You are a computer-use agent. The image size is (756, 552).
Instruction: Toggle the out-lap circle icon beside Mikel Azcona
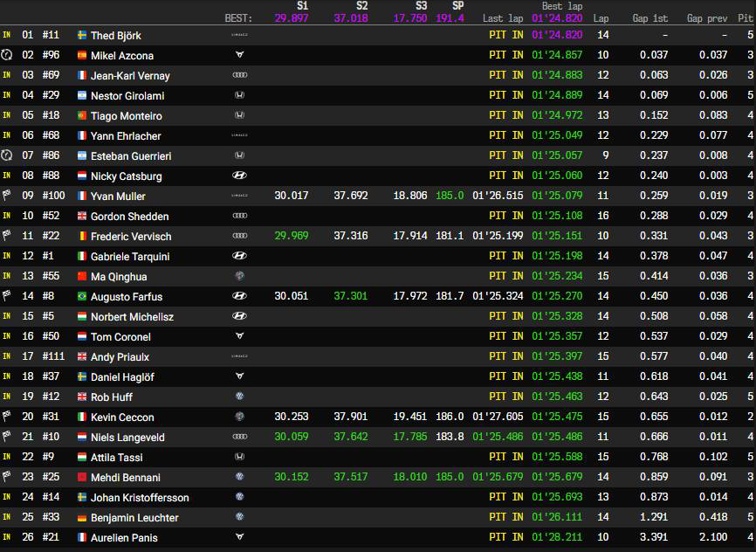click(x=9, y=55)
